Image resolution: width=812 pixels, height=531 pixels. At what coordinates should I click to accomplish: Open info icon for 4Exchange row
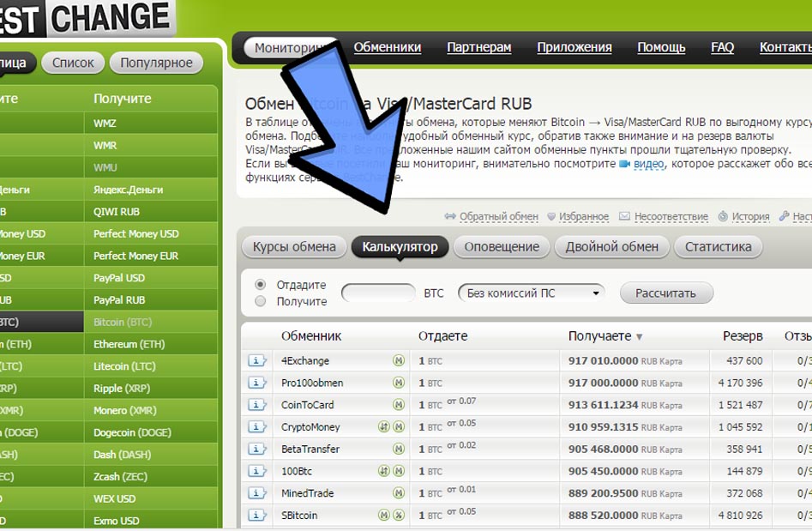pos(257,360)
